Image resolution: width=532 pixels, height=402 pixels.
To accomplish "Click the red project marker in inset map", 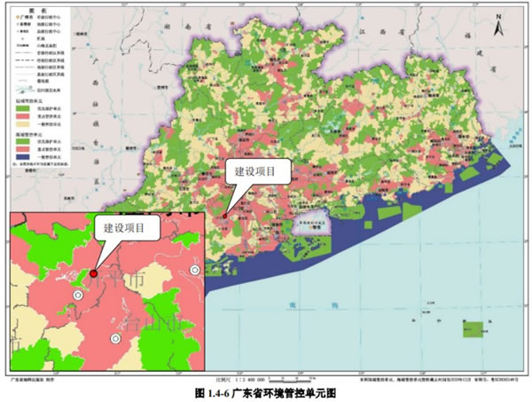I will click(93, 274).
